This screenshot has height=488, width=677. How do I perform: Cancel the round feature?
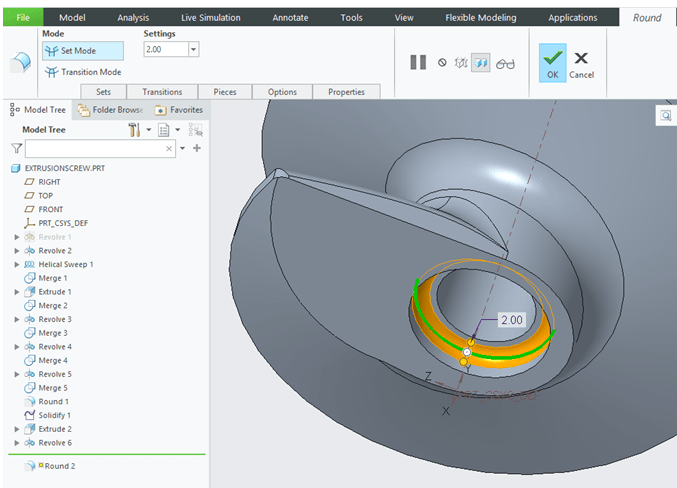click(x=581, y=64)
